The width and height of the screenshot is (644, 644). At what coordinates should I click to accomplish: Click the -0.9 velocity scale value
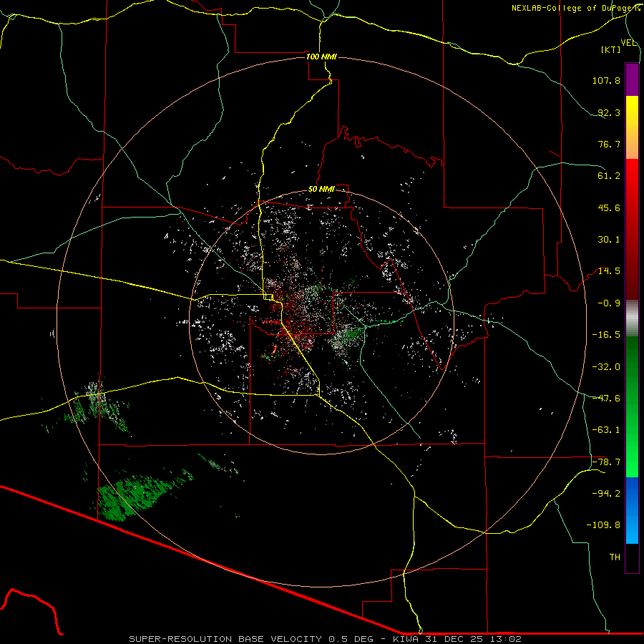[609, 303]
